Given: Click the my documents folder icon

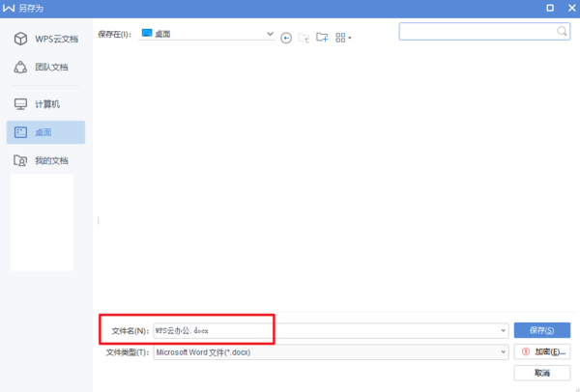Looking at the screenshot, I should [20, 160].
